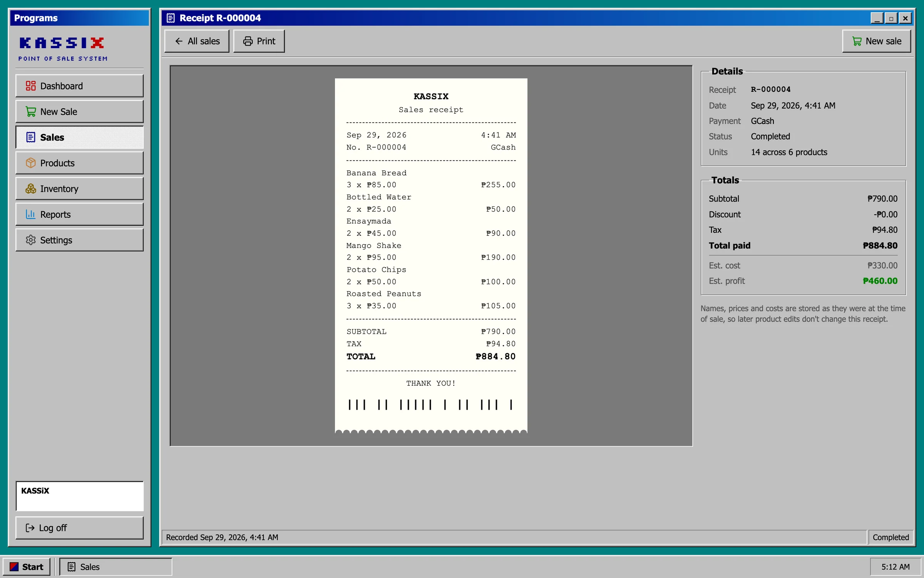Click the Log off exit icon
Image resolution: width=924 pixels, height=578 pixels.
[x=30, y=528]
